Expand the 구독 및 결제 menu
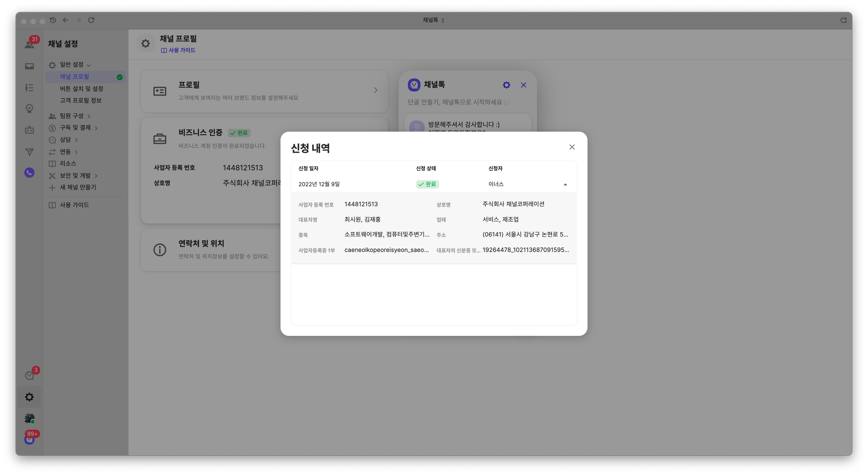Image resolution: width=868 pixels, height=475 pixels. 76,128
